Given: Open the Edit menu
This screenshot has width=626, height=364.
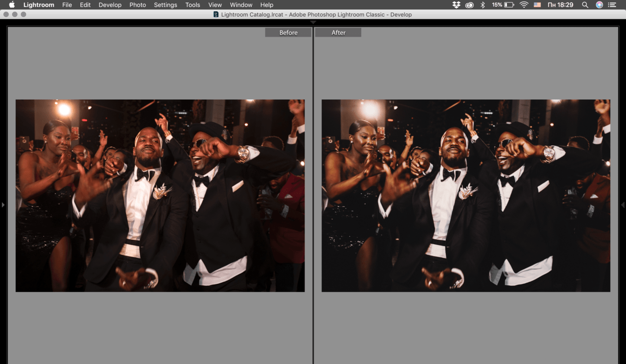Looking at the screenshot, I should (x=85, y=5).
